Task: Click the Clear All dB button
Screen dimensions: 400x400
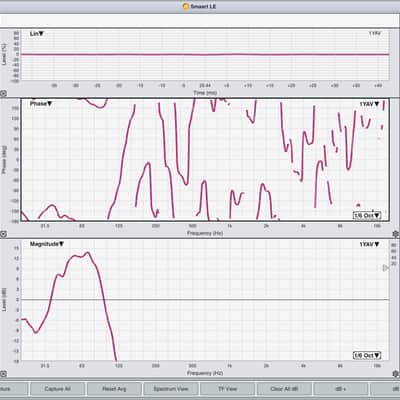Action: point(284,389)
